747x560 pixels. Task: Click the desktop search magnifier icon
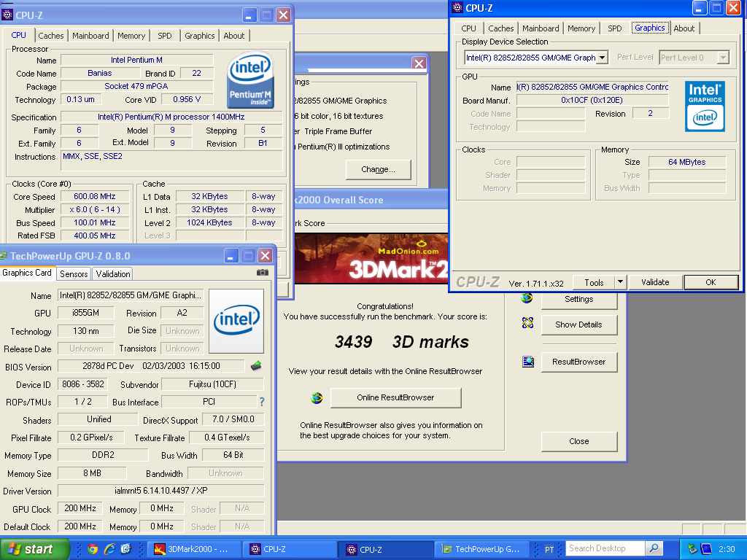[x=654, y=548]
